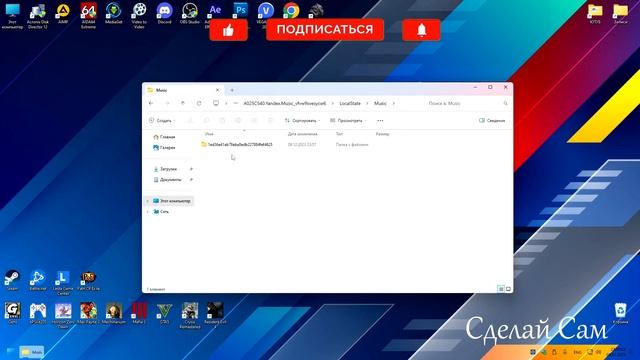The width and height of the screenshot is (640, 360).
Task: Open the three-dots more options menu
Action: pos(380,120)
